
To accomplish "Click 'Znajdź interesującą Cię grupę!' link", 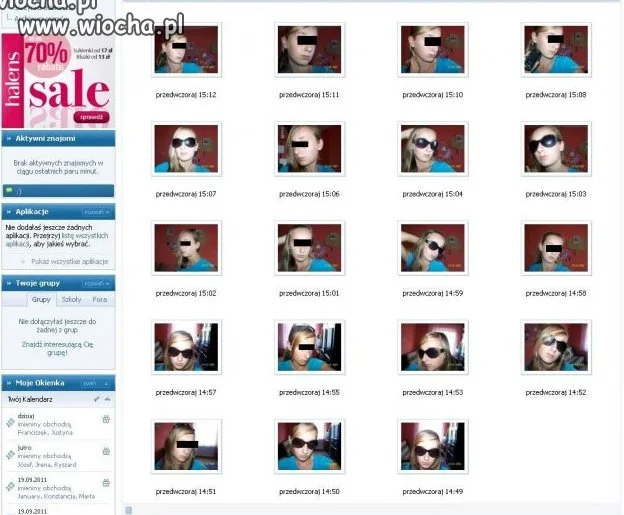I will pos(57,348).
